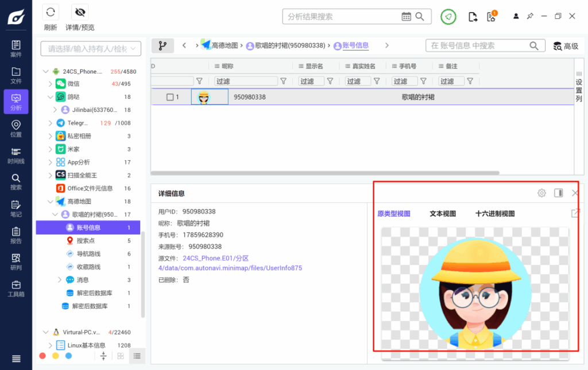Toggle 详情/预览 visibility in the toolbar
The height and width of the screenshot is (370, 588).
pyautogui.click(x=80, y=11)
